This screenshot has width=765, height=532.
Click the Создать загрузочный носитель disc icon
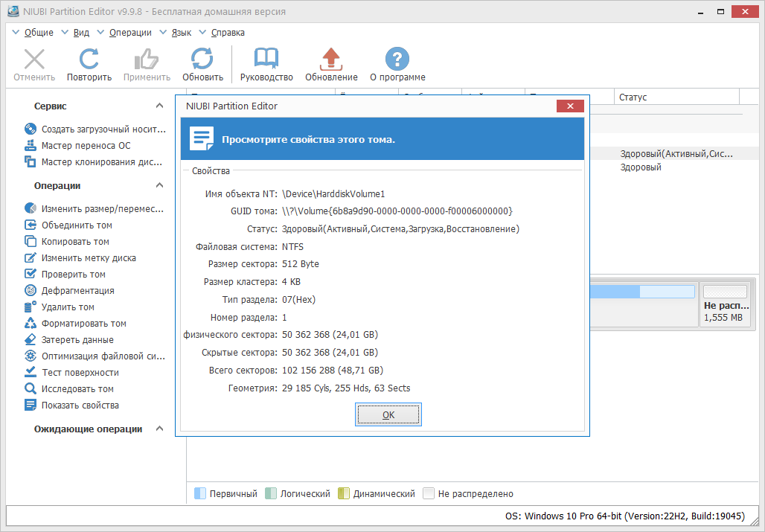tap(31, 129)
